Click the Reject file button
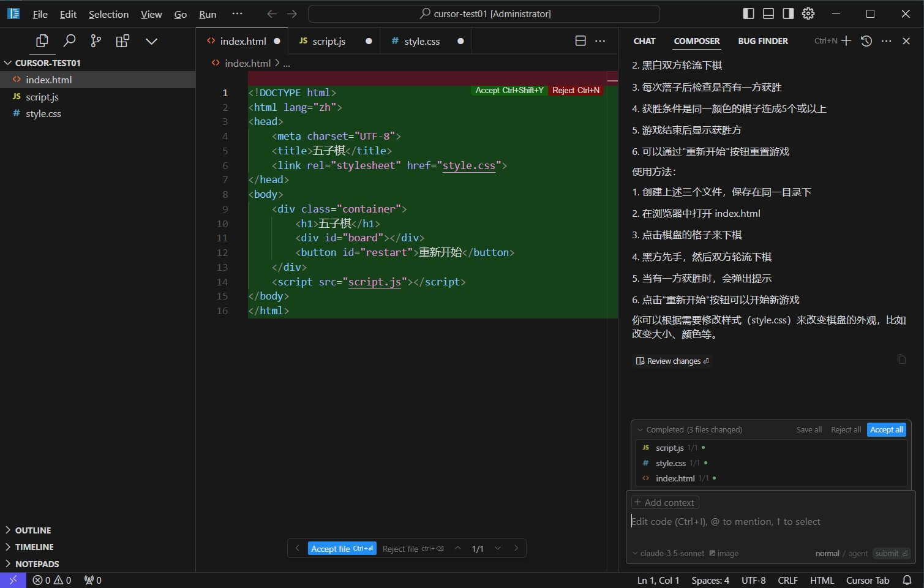 point(413,549)
